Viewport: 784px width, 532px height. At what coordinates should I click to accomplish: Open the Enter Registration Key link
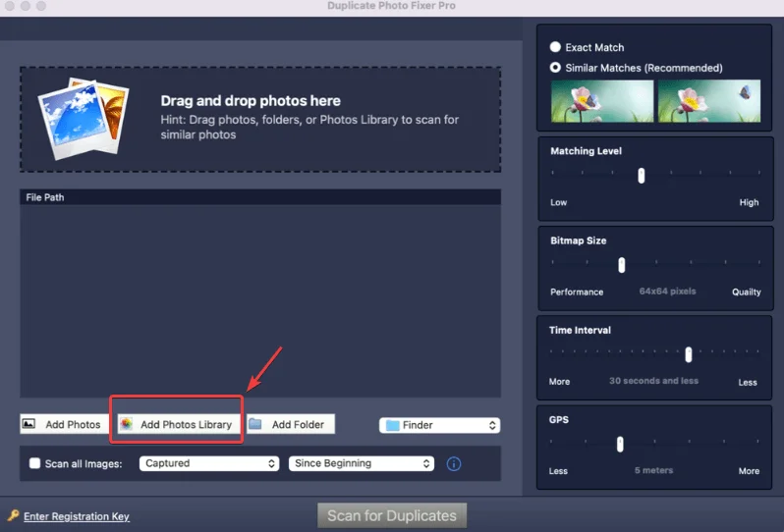77,516
